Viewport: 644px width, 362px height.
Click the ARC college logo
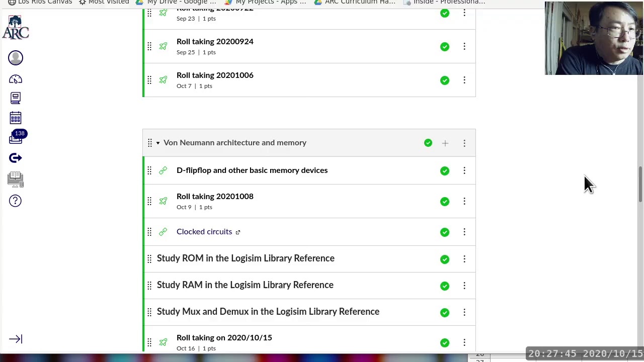tap(16, 27)
